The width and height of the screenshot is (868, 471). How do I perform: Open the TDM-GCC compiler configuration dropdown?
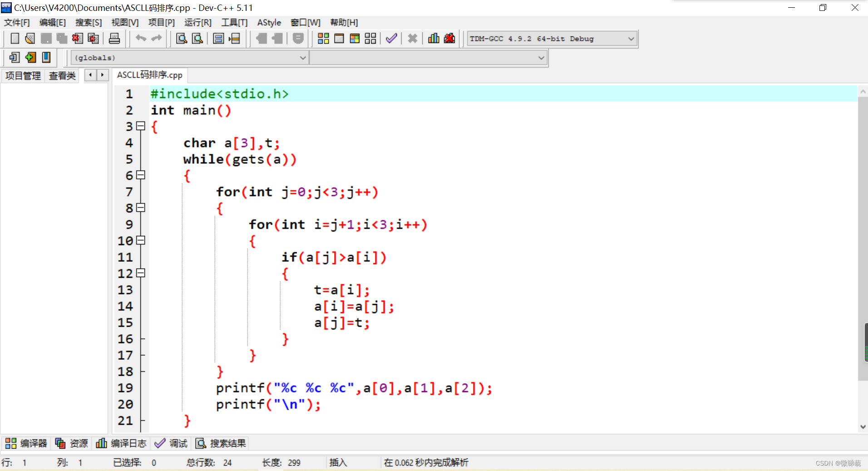(631, 39)
